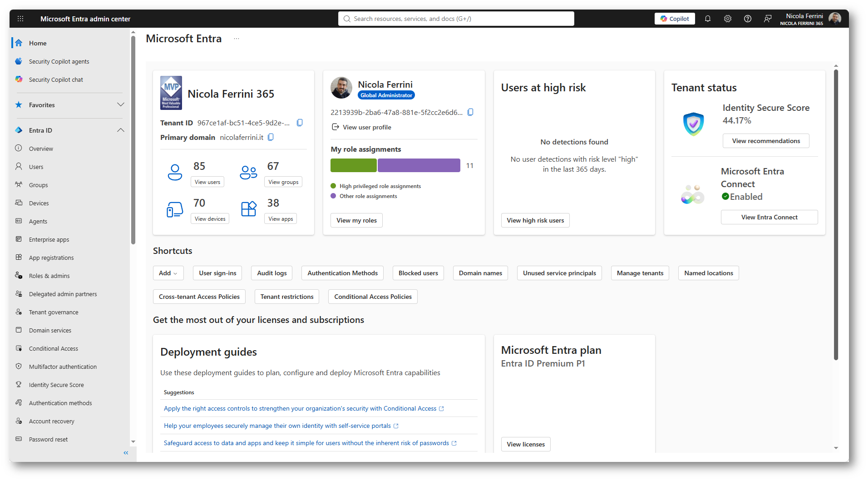
Task: Go to Identity Secure Score in the sidebar
Action: coord(56,385)
